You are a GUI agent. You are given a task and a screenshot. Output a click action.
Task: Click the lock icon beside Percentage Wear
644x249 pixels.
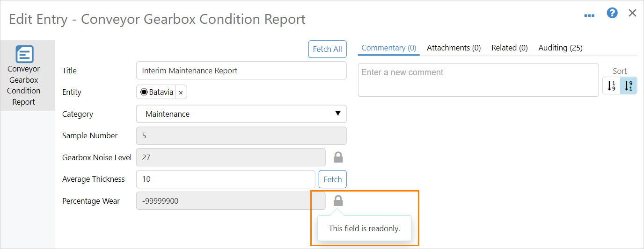[338, 201]
